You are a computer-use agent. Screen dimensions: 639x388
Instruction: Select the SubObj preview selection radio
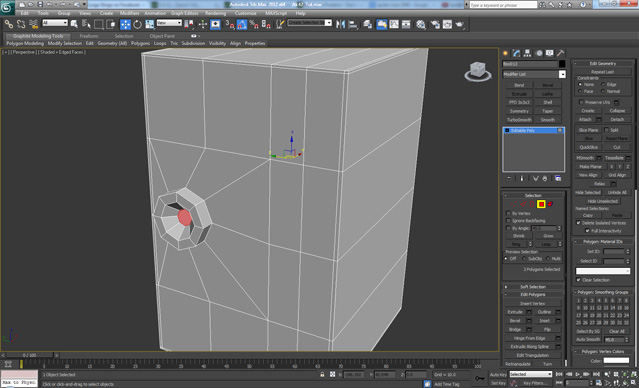[x=524, y=259]
